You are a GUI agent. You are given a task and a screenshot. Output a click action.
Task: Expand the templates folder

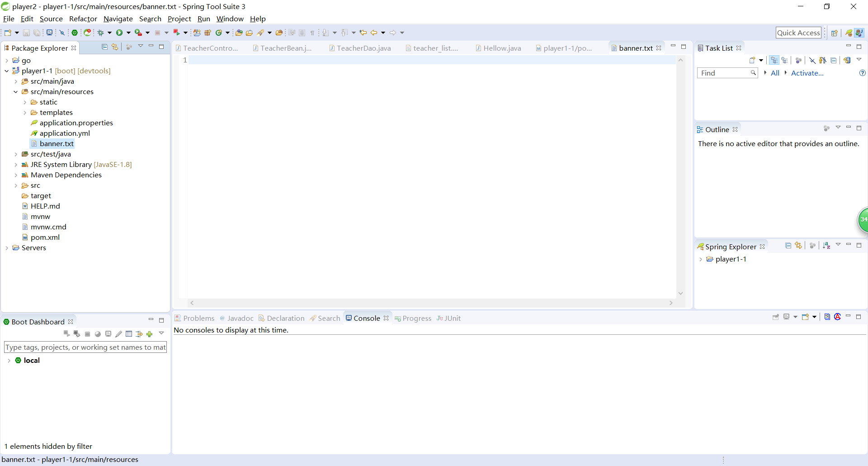(x=25, y=113)
